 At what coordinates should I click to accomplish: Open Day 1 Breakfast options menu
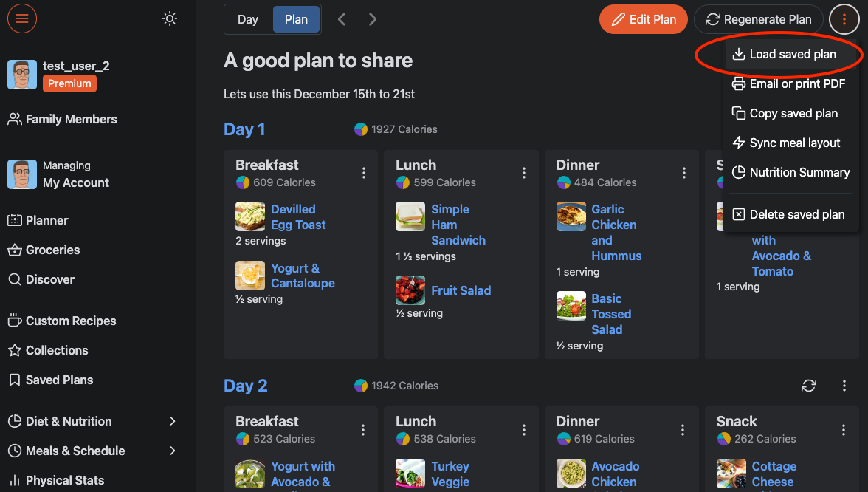click(364, 173)
